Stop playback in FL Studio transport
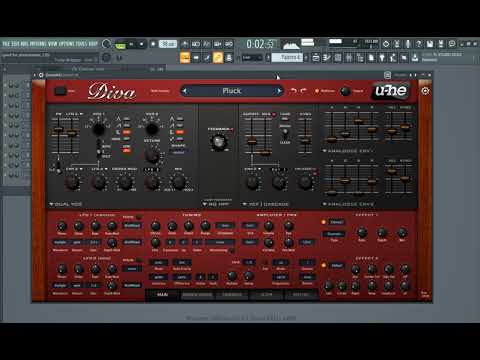 (x=141, y=44)
